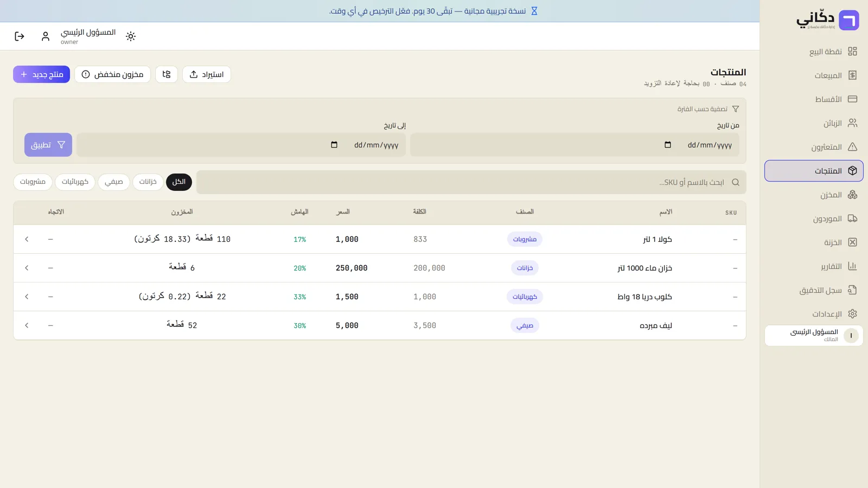868x488 pixels.
Task: Select the خزانات category filter chip
Action: point(148,182)
